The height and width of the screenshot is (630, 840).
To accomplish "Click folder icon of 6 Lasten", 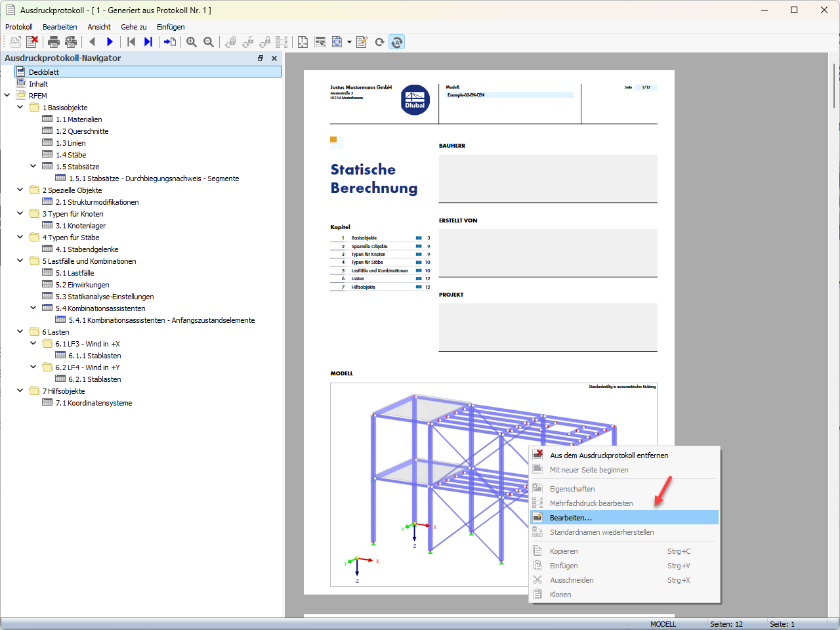I will tap(34, 331).
